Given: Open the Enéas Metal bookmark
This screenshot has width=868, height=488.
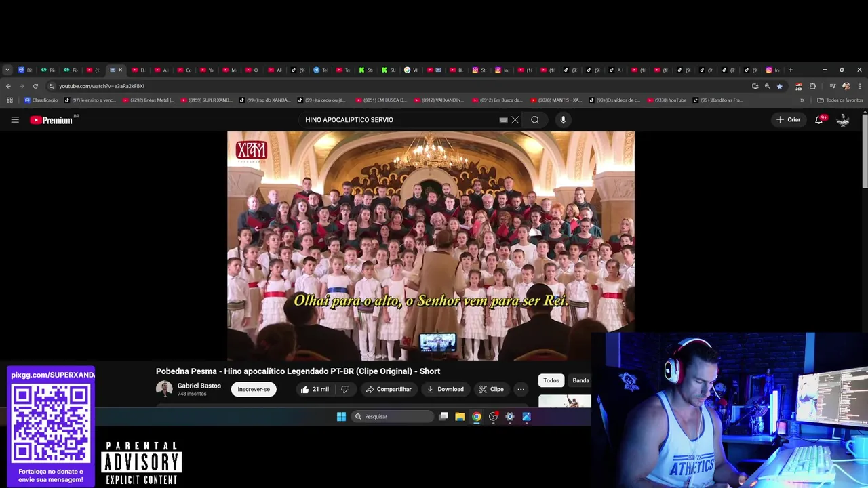Looking at the screenshot, I should coord(149,100).
